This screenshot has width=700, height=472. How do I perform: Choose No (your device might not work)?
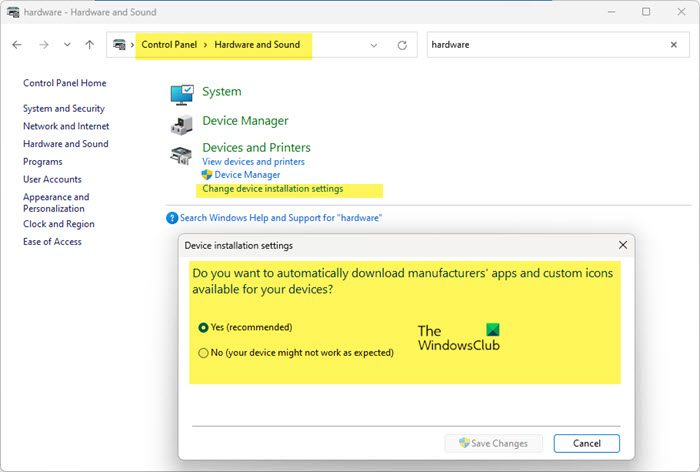coord(204,352)
